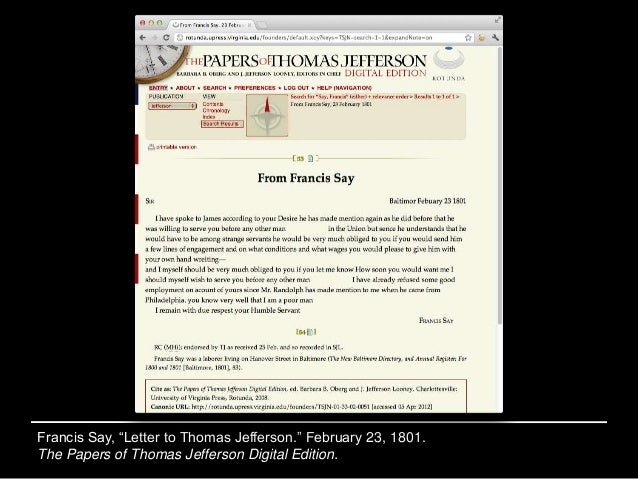This screenshot has height=479, width=638.
Task: Click the Canonic URL link in citation box
Action: 280,407
